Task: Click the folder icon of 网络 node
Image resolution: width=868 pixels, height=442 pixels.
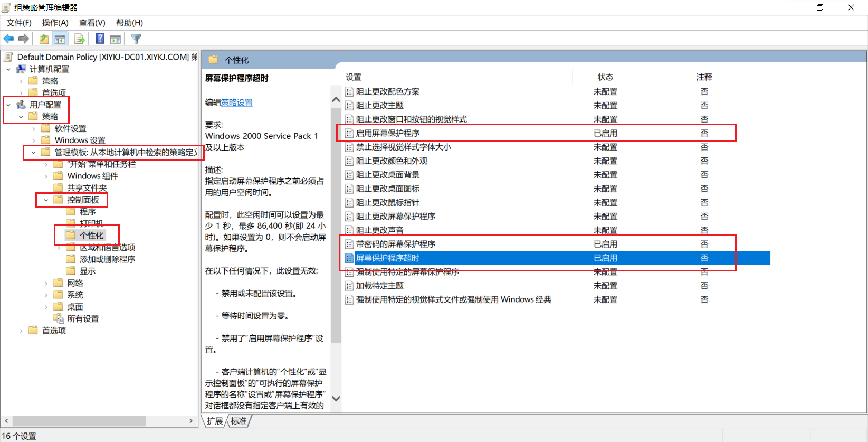Action: coord(59,283)
